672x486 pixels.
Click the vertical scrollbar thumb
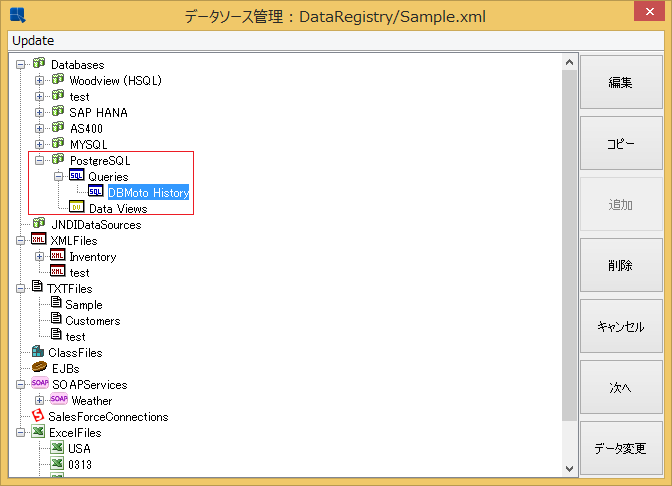click(x=569, y=245)
